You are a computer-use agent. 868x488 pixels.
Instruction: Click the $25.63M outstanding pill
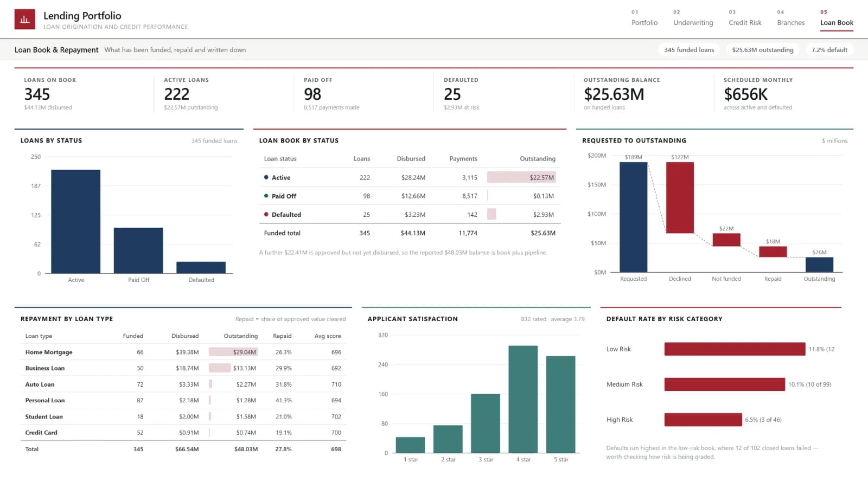[x=763, y=50]
